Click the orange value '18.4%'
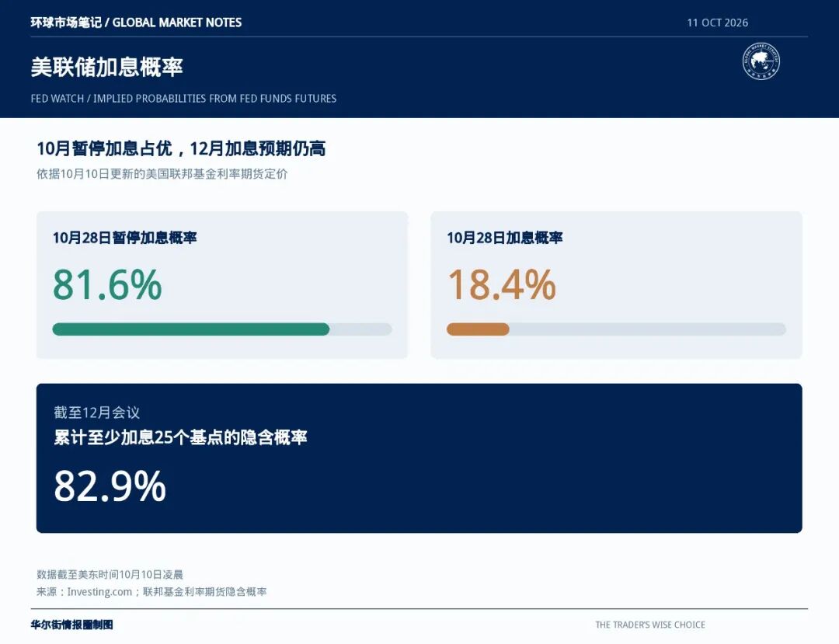 point(501,284)
